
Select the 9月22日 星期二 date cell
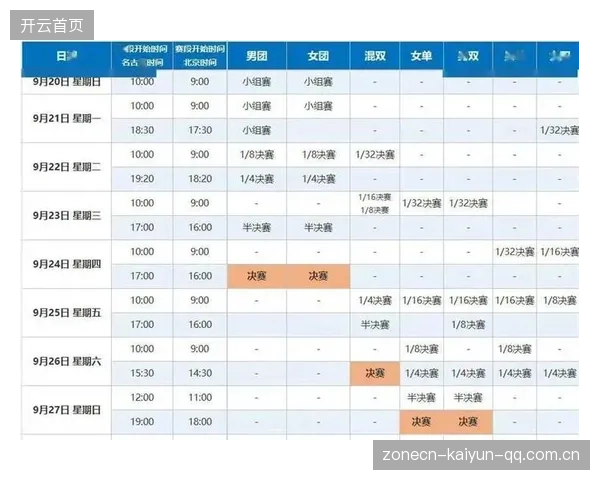67,167
